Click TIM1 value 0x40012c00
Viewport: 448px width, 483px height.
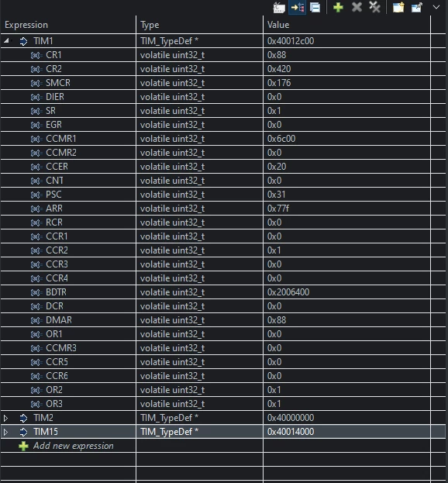click(291, 41)
